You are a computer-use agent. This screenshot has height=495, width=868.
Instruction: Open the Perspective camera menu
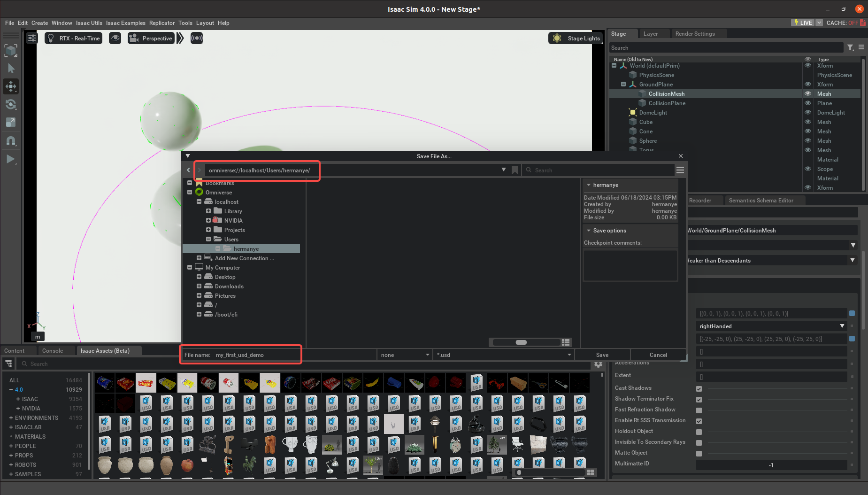[151, 39]
